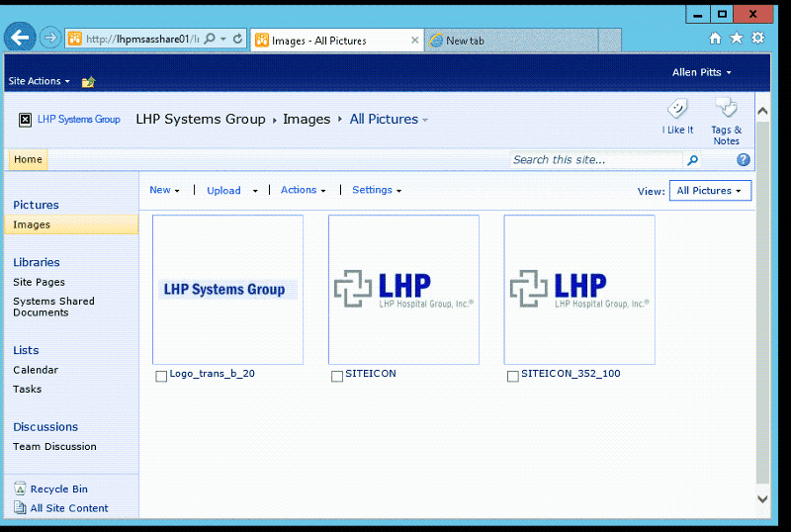Click the LHP Systems Group logo thumbnail
This screenshot has height=532, width=791.
coord(227,290)
